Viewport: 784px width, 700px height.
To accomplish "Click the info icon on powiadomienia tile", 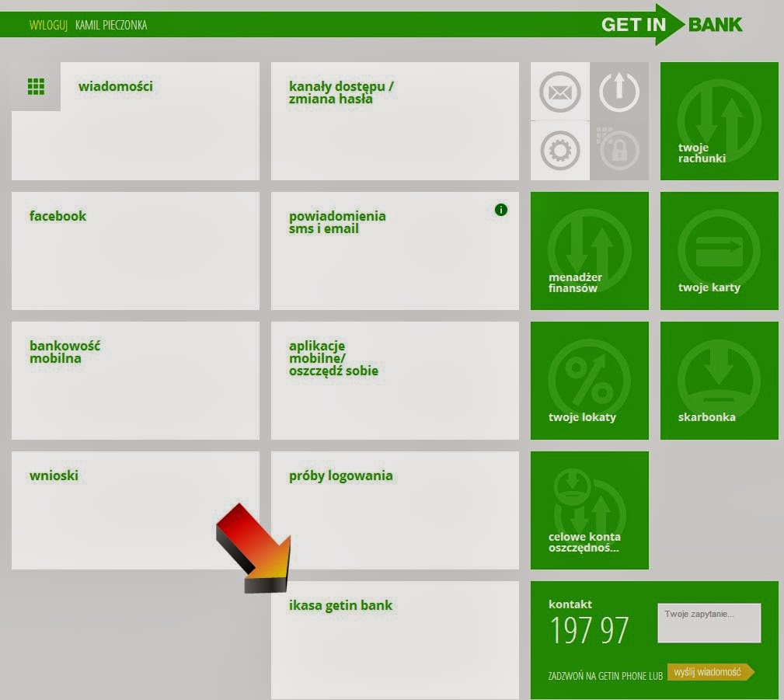I will (501, 210).
